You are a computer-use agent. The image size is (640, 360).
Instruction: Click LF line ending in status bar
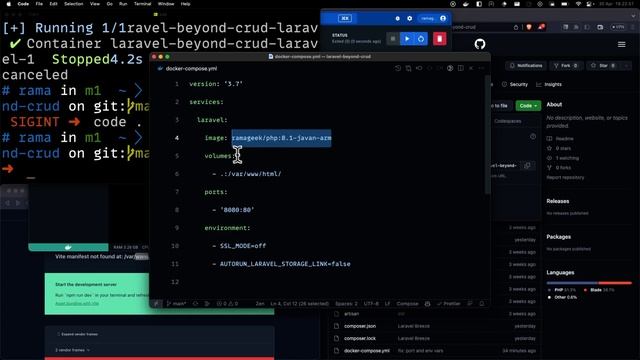coord(387,304)
